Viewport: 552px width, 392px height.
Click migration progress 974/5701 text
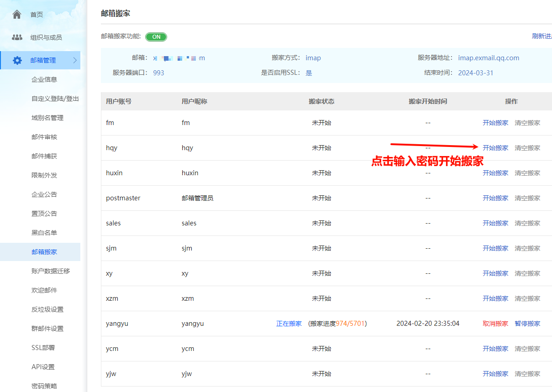click(350, 324)
